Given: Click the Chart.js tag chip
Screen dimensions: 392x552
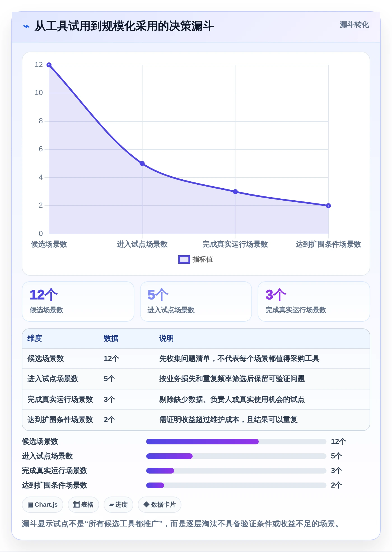Looking at the screenshot, I should click(43, 505).
